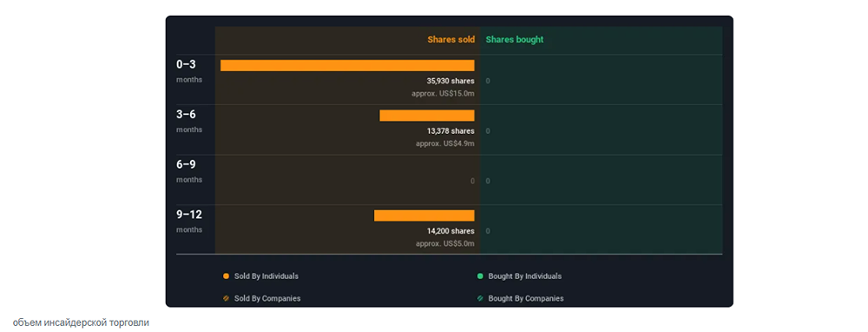Select the Bought By Individuals legend dot
This screenshot has height=332, width=868.
tap(480, 276)
